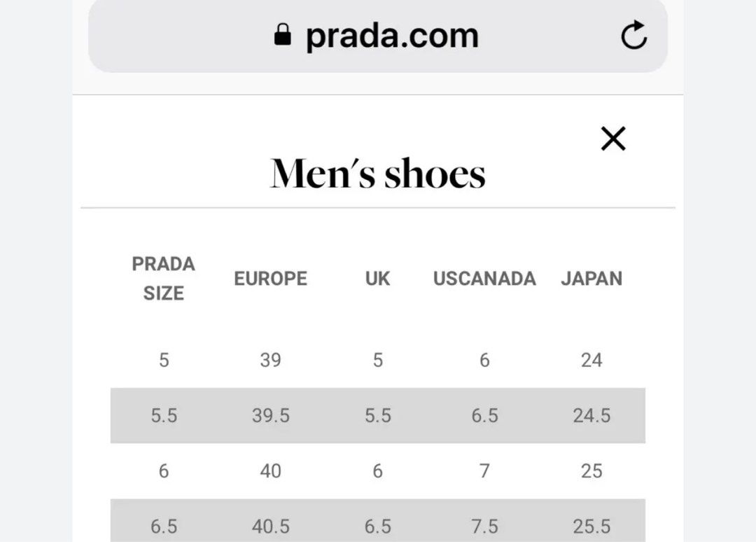The height and width of the screenshot is (542, 756).
Task: Select Prada size 5 row
Action: (x=163, y=360)
